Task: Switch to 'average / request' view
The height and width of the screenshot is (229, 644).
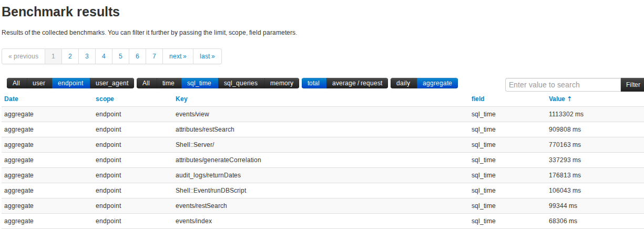Action: (x=357, y=83)
